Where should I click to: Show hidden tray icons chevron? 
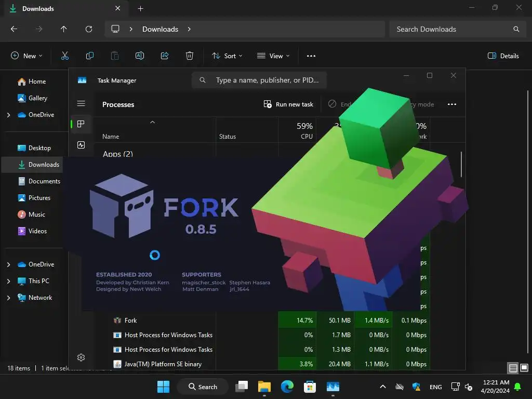[383, 387]
